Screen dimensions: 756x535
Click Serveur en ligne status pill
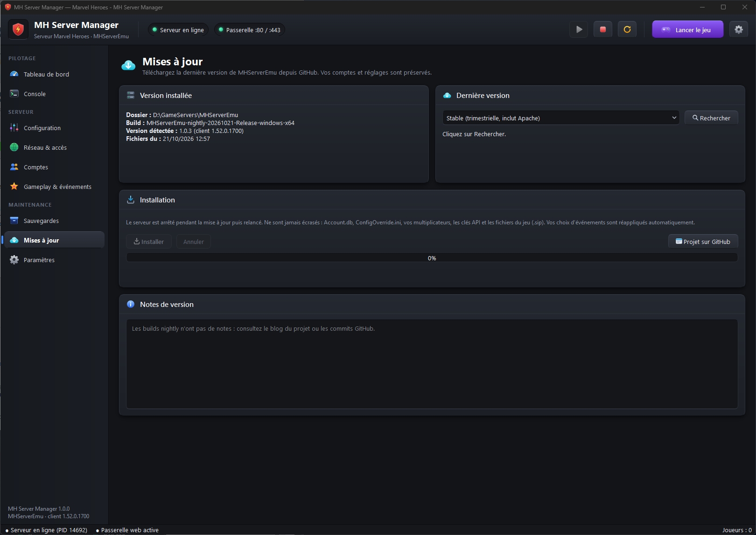178,30
